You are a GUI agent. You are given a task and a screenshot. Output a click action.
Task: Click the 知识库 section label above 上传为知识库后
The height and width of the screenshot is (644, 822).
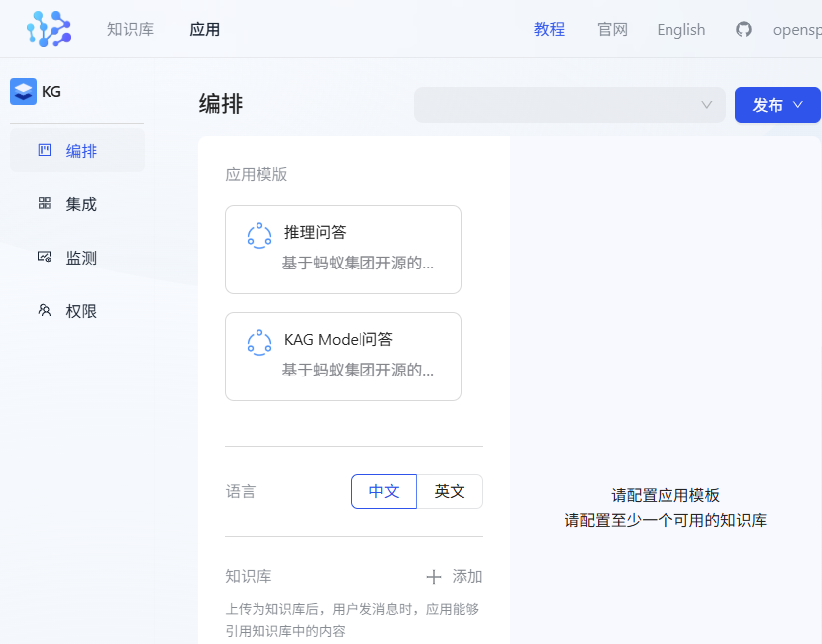point(249,576)
